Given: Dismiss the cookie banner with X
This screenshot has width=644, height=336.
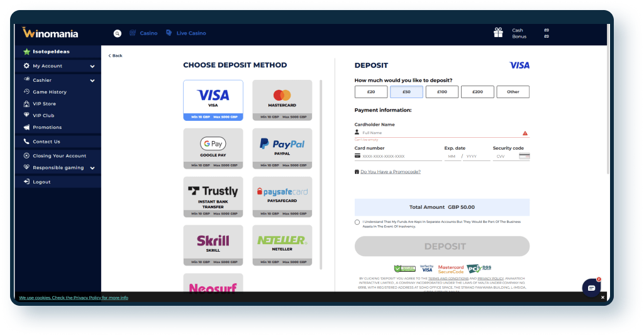Looking at the screenshot, I should click(x=602, y=298).
